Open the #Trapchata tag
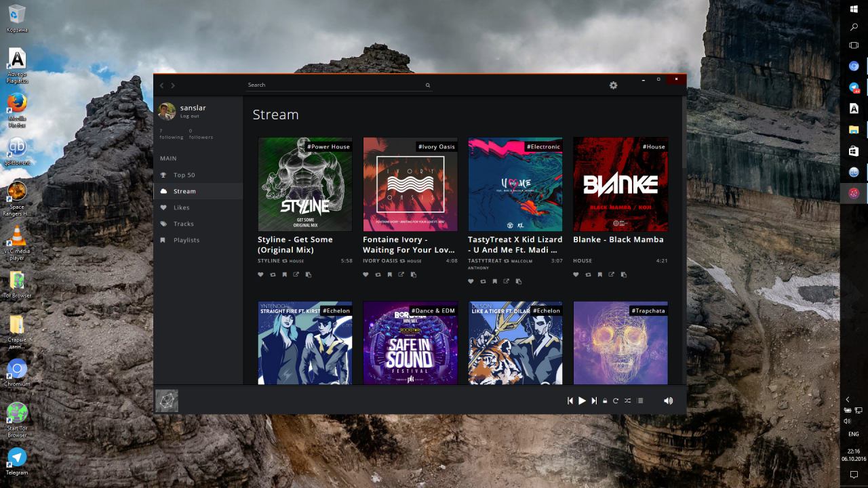 pos(648,310)
